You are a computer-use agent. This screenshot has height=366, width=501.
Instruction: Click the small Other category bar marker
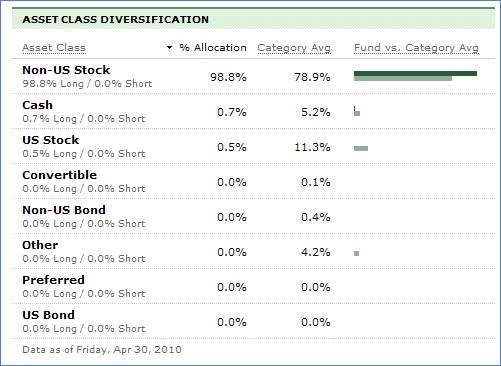point(356,253)
